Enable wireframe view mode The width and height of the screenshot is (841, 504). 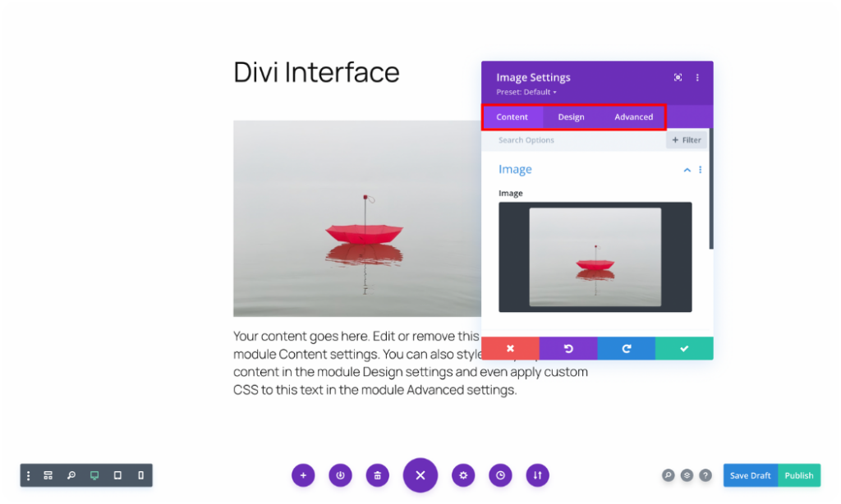[48, 475]
